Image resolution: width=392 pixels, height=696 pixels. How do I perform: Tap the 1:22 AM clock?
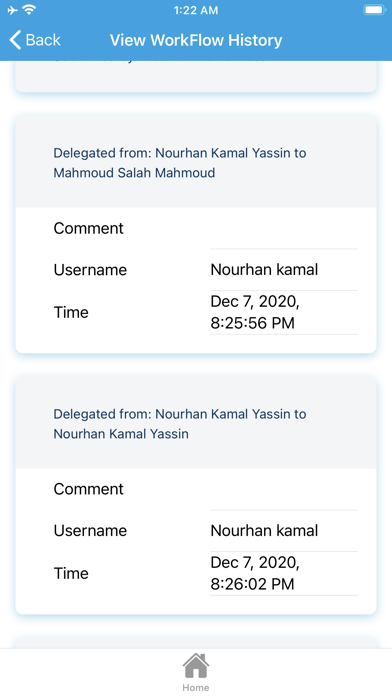pyautogui.click(x=196, y=10)
